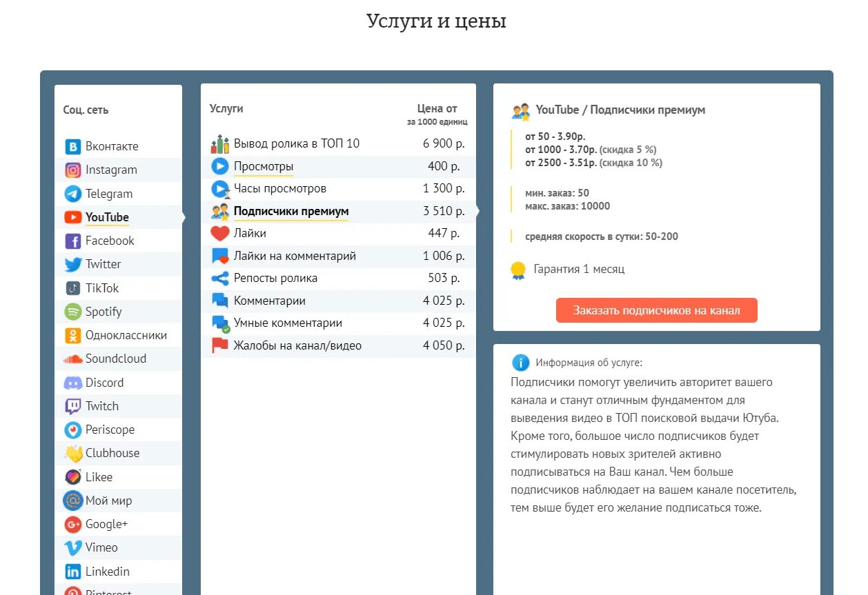868x595 pixels.
Task: Click the share icon for Репосты ролика
Action: (219, 279)
